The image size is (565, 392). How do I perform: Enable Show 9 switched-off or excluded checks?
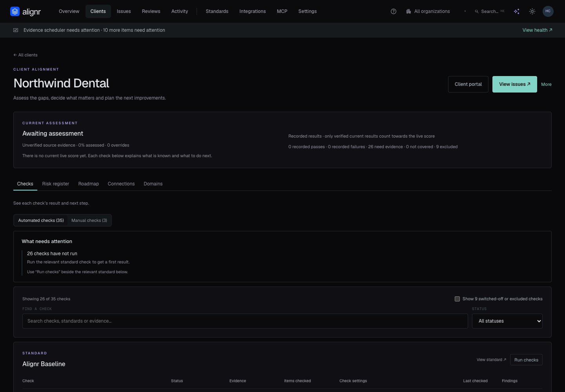(x=457, y=299)
